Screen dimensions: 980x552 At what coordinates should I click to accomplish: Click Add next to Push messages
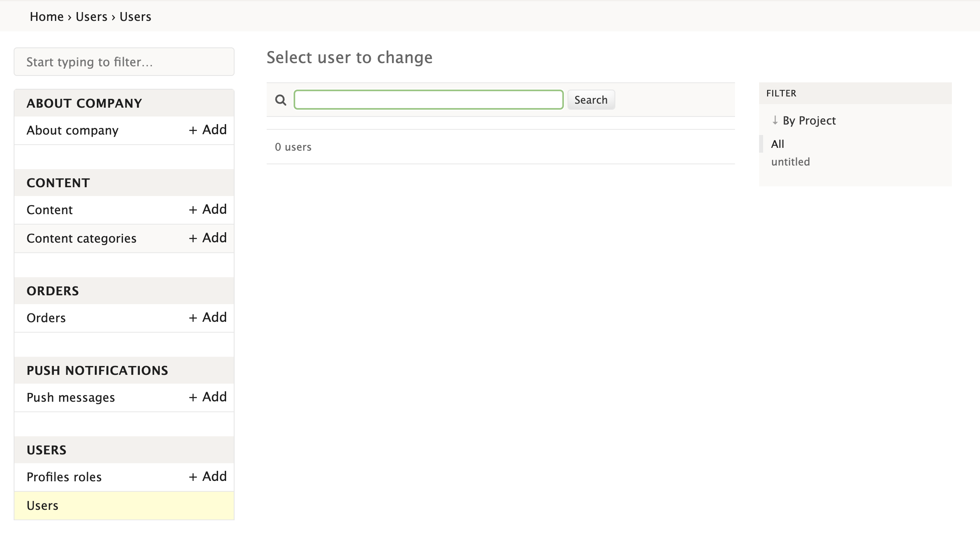[208, 397]
